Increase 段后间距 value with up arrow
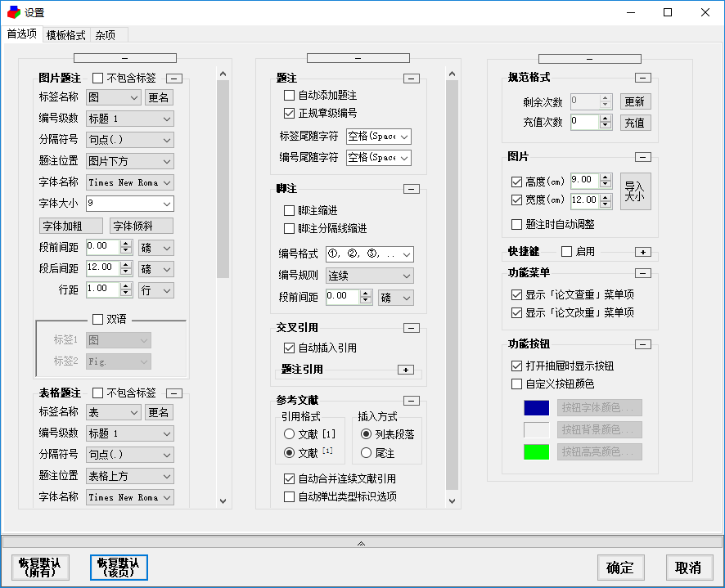The width and height of the screenshot is (725, 588). 126,265
